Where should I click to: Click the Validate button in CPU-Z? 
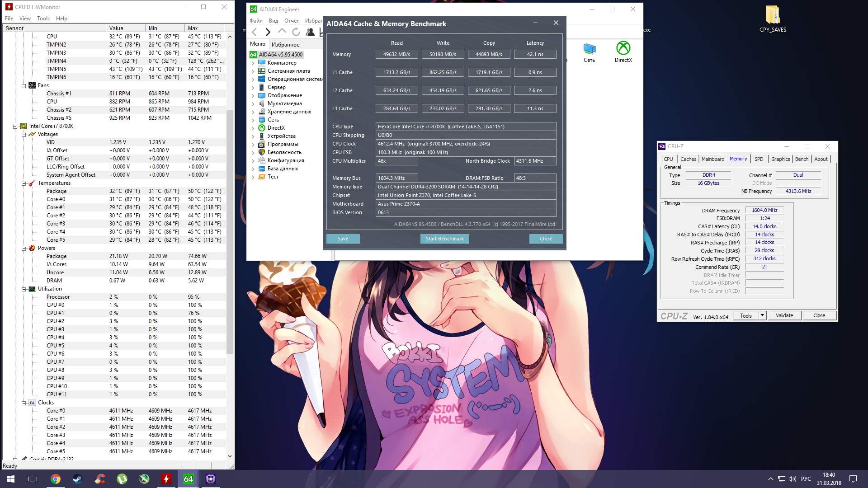coord(784,315)
